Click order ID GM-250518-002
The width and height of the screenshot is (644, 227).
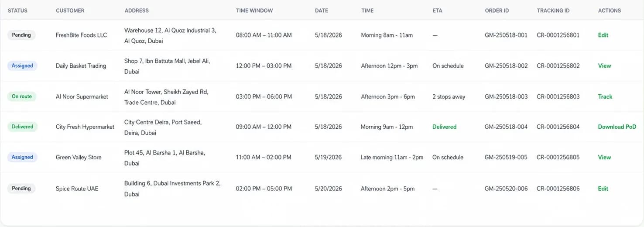pos(506,66)
